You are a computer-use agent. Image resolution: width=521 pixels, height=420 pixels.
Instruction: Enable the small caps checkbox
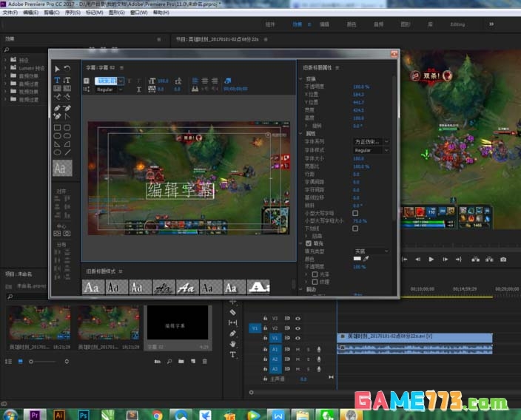click(355, 213)
